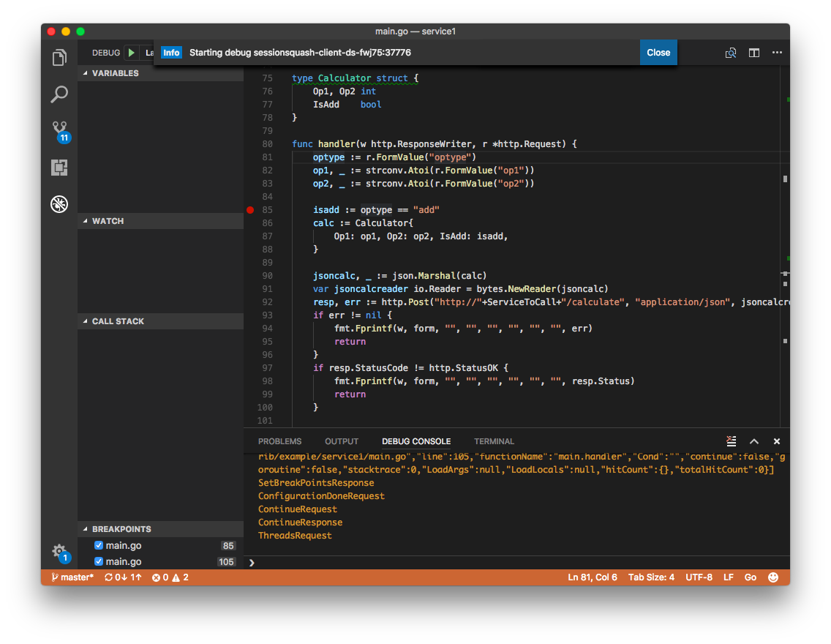Select the Go language mode
This screenshot has height=644, width=831.
click(750, 577)
